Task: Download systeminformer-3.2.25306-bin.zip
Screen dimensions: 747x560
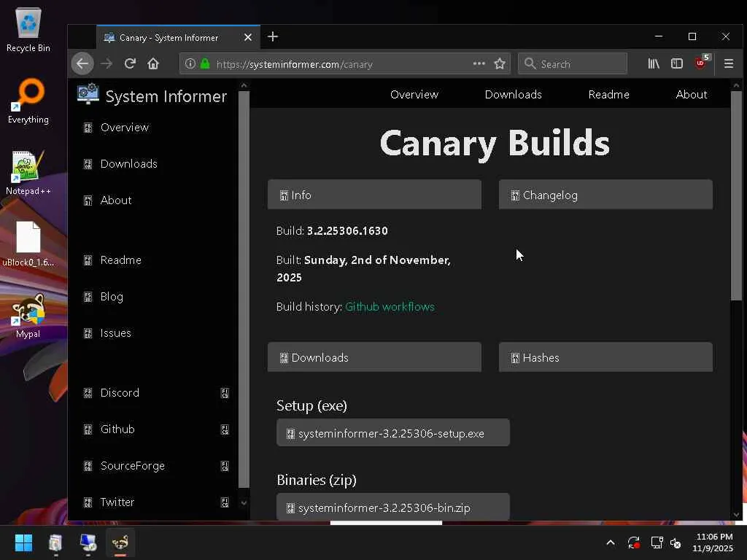Action: point(393,507)
